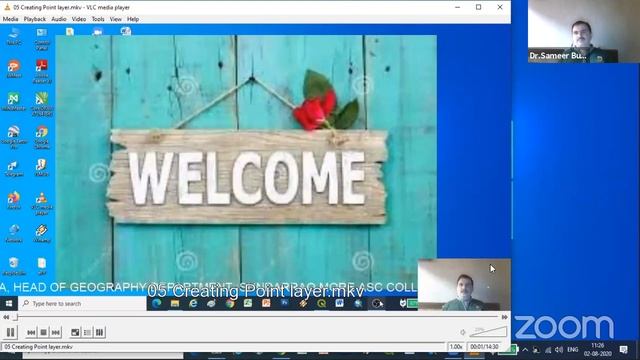
Task: Click Dr.Sameer participant video thumbnail
Action: click(584, 31)
